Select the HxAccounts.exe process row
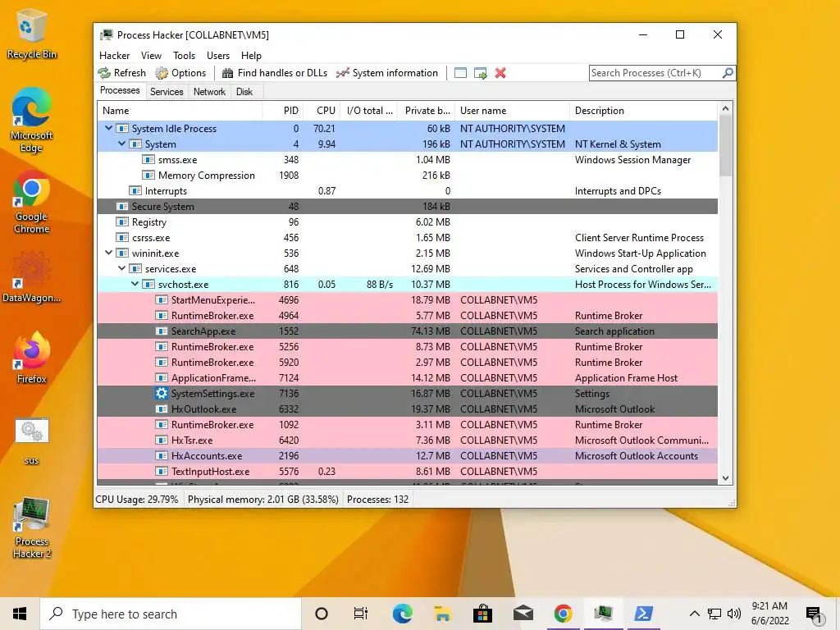 [407, 456]
